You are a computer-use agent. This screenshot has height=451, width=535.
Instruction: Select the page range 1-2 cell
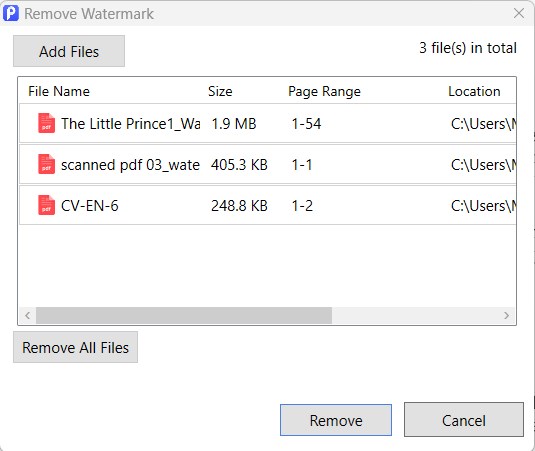(302, 206)
